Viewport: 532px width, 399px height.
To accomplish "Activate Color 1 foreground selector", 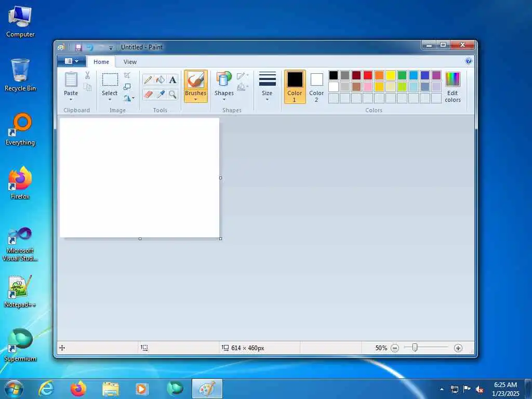I will click(295, 87).
